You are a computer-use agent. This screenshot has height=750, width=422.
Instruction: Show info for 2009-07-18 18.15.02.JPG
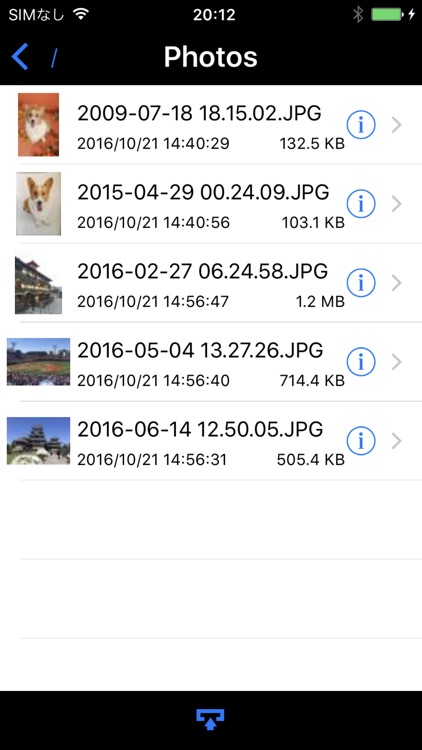click(361, 125)
